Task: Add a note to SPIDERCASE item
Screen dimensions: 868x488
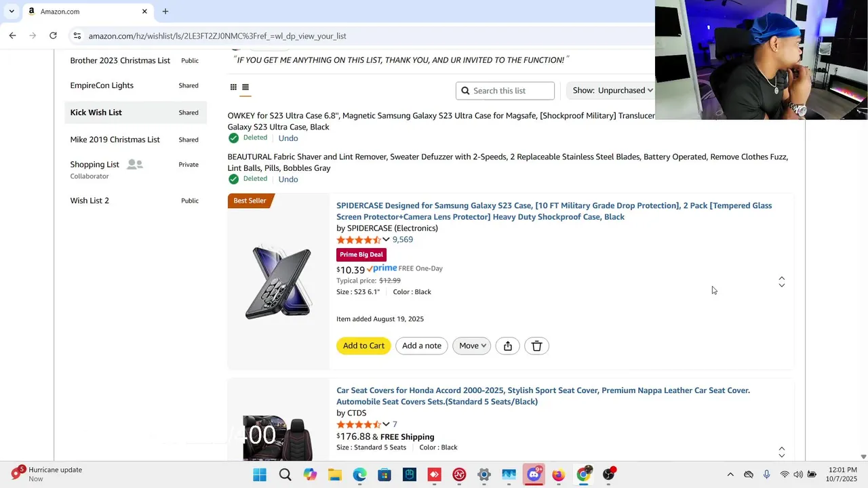Action: tap(422, 346)
